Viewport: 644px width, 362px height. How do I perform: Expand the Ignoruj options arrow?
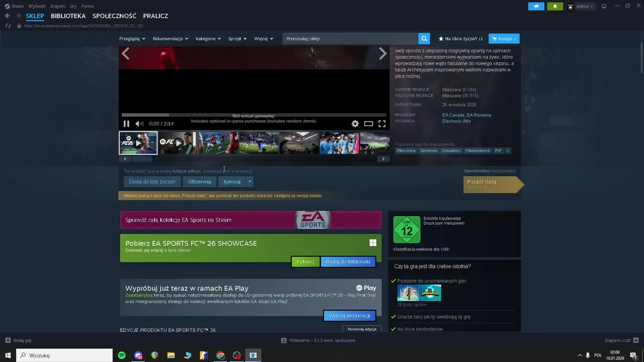(250, 182)
